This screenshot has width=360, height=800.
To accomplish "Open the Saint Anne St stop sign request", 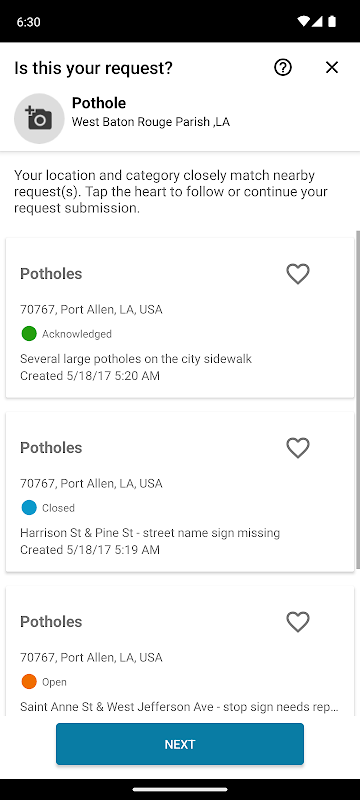I will click(x=180, y=651).
